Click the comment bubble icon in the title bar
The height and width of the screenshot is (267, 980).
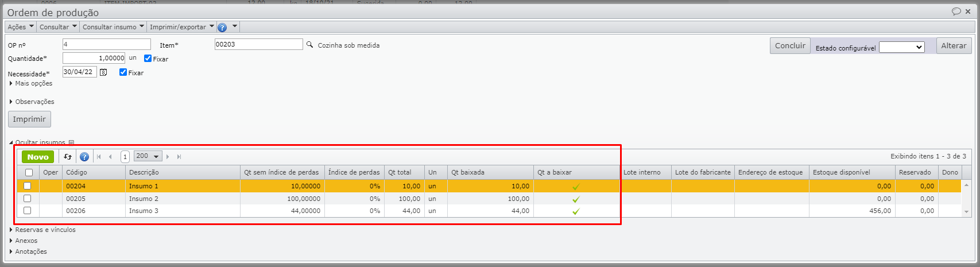pos(956,11)
